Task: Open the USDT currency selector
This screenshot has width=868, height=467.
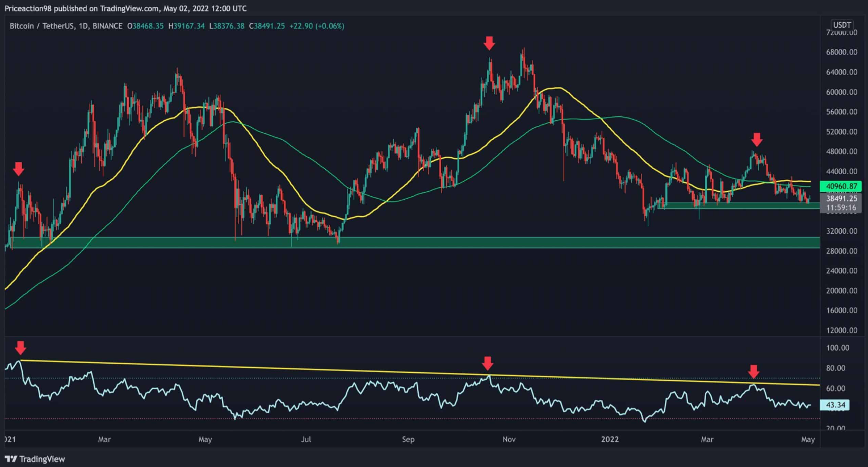Action: coord(841,25)
